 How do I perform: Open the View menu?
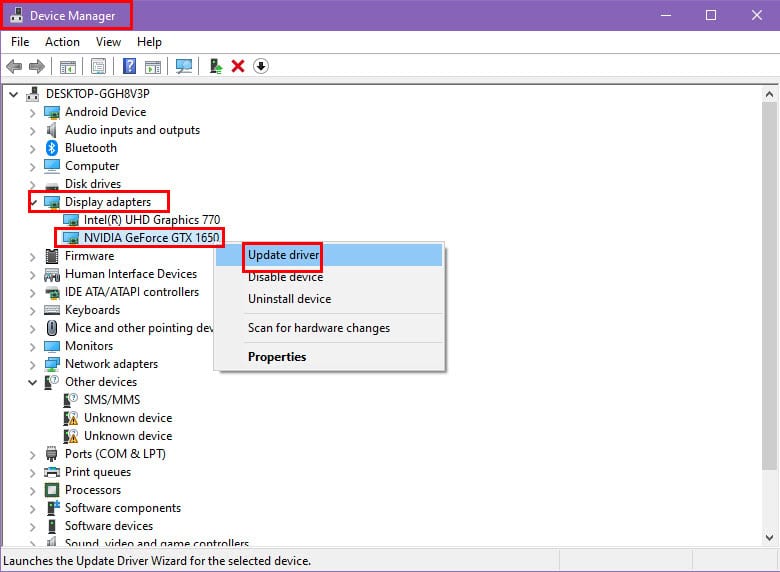[108, 42]
